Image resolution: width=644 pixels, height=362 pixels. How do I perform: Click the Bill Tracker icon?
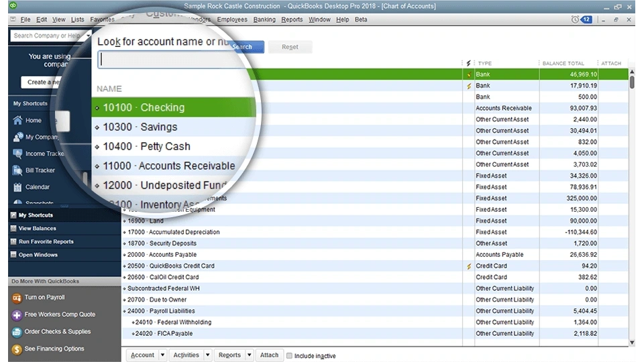18,170
